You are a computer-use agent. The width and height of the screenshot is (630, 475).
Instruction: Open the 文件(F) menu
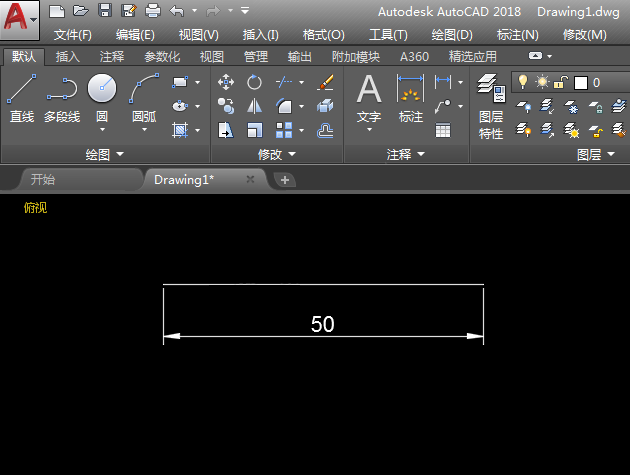coord(72,35)
